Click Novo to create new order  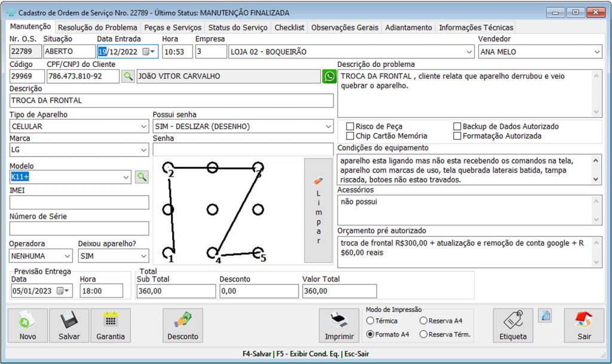27,326
